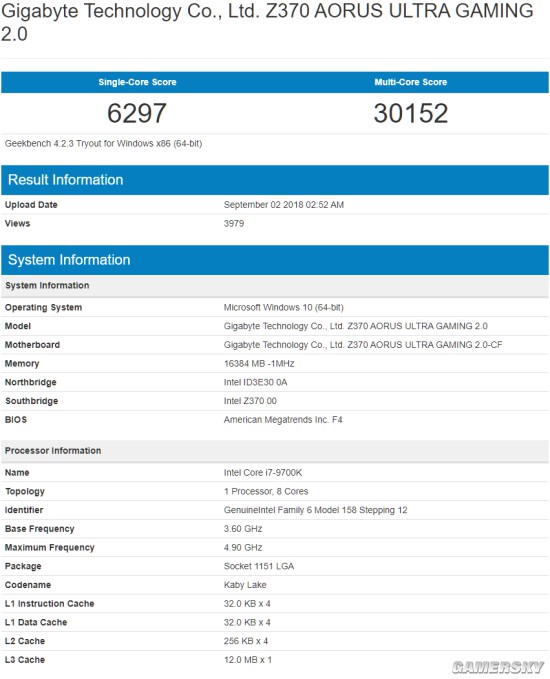Click the Processor Information subsection header
This screenshot has height=679, width=550.
[275, 451]
